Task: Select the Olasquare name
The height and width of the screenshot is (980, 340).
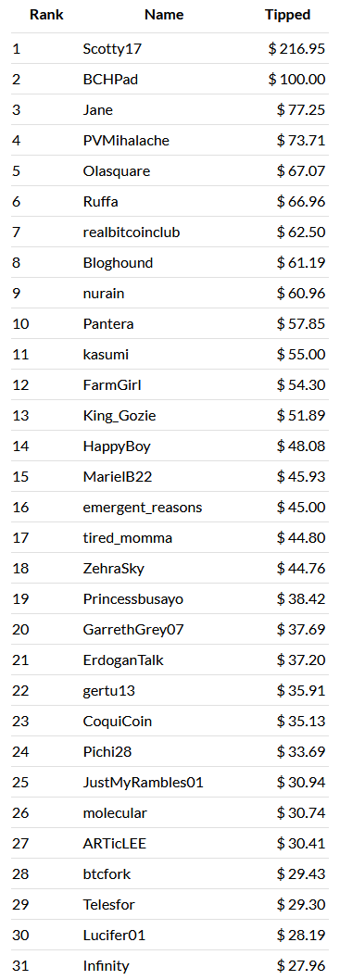Action: tap(117, 171)
